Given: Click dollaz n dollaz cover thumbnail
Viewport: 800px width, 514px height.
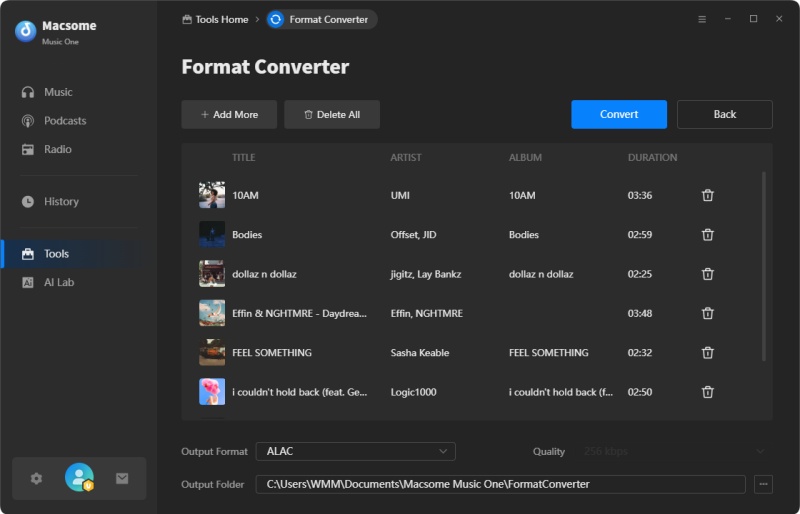Looking at the screenshot, I should pos(212,274).
